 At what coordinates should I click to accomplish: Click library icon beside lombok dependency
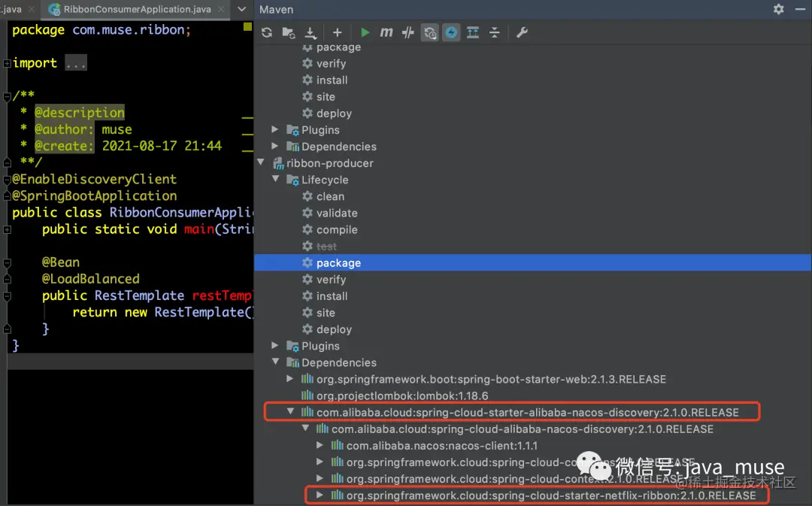click(308, 395)
